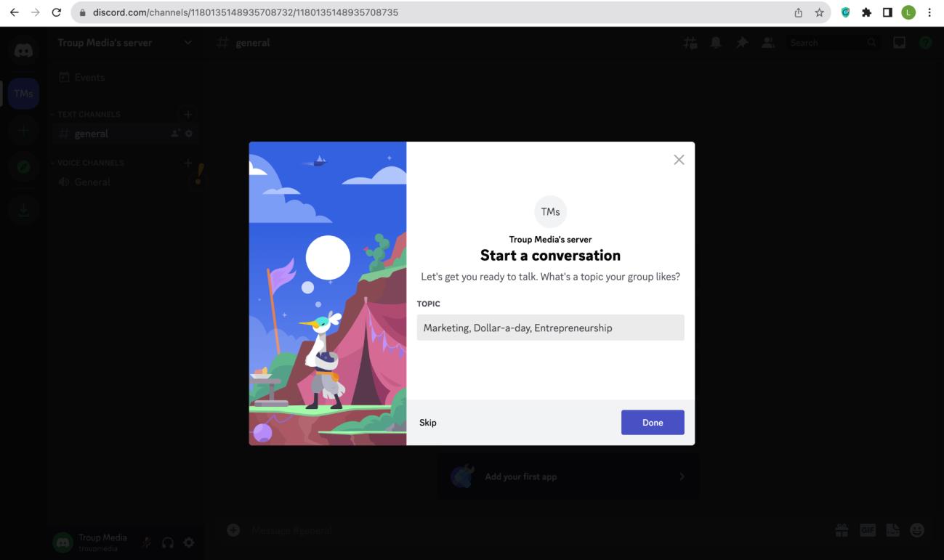Open the Events item in sidebar
This screenshot has height=560, width=944.
point(89,78)
